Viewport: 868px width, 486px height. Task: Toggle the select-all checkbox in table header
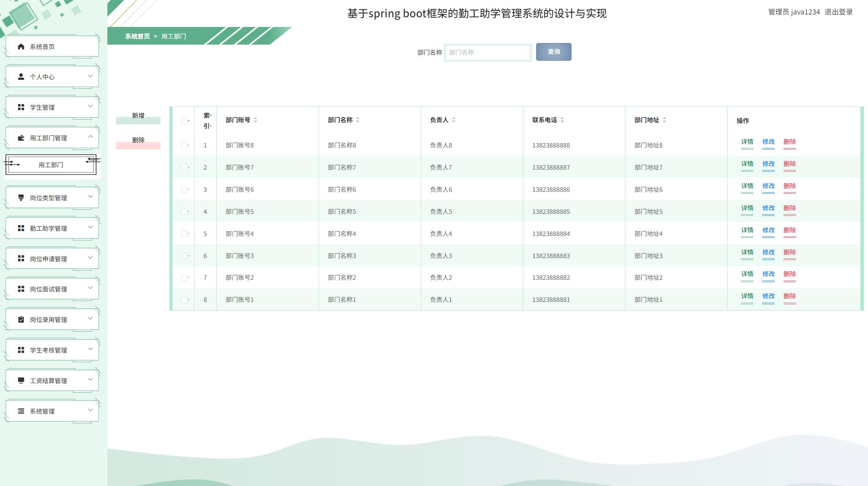184,121
